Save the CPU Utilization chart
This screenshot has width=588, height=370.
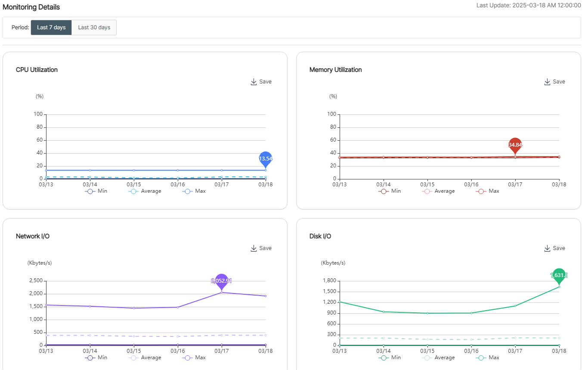(x=261, y=82)
